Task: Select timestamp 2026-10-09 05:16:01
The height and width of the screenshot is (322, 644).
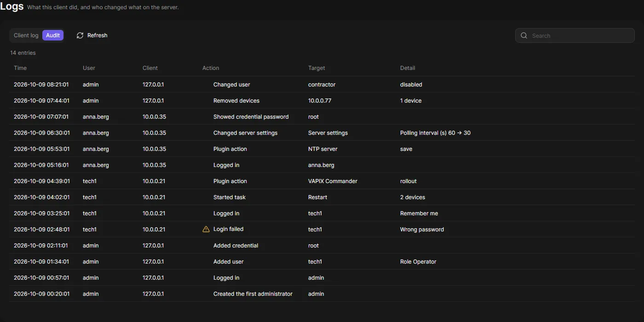Action: pyautogui.click(x=41, y=165)
